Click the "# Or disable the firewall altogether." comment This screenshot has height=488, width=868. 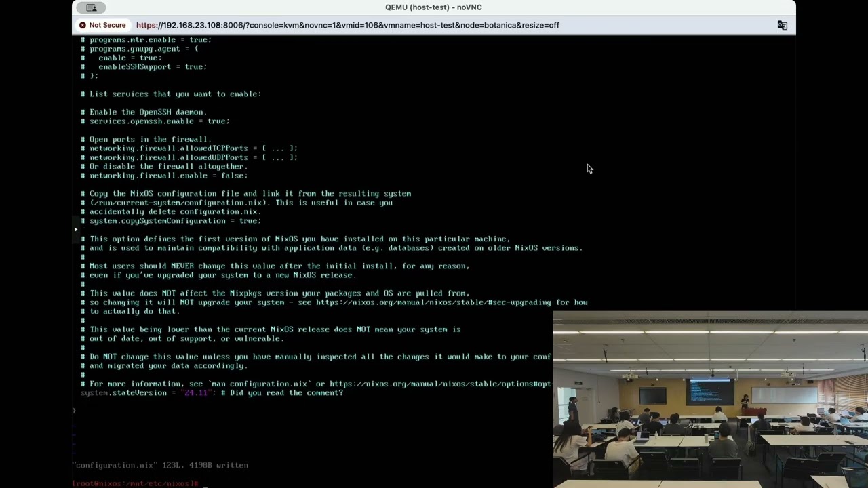click(164, 167)
